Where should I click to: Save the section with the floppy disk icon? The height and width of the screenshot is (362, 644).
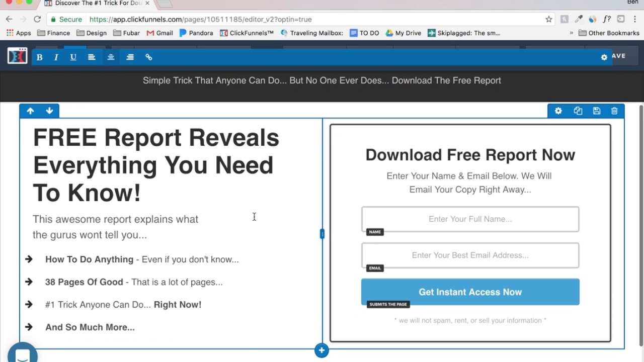596,111
